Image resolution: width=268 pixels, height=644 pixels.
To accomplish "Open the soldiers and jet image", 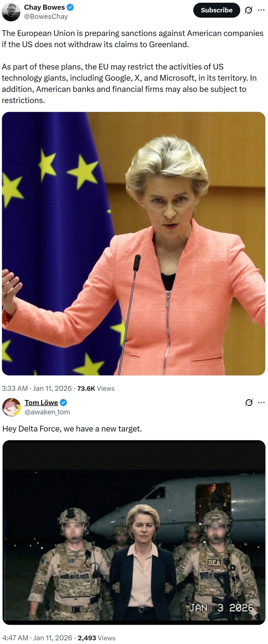I will 134,532.
